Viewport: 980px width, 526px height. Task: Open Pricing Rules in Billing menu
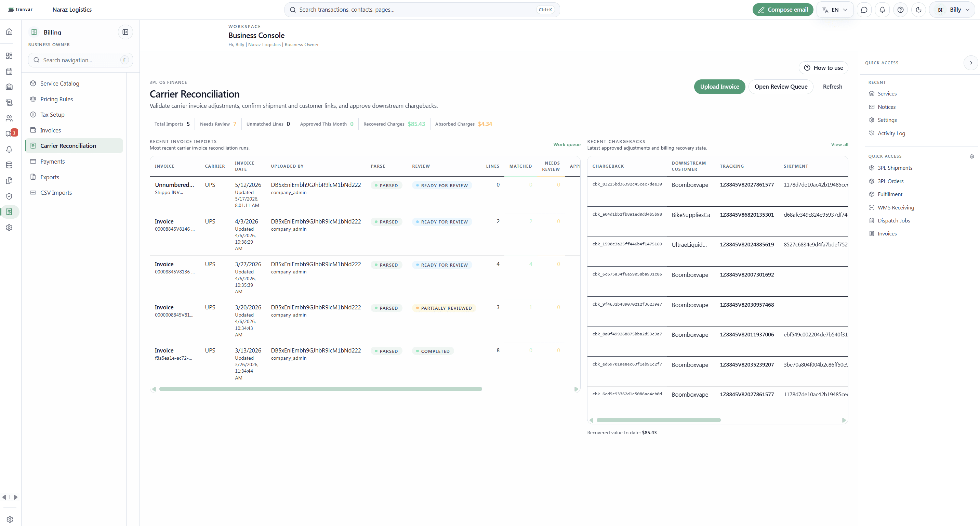click(74, 99)
